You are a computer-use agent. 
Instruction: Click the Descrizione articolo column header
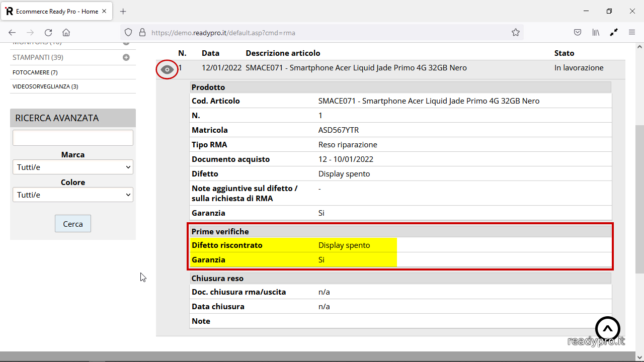pos(283,53)
